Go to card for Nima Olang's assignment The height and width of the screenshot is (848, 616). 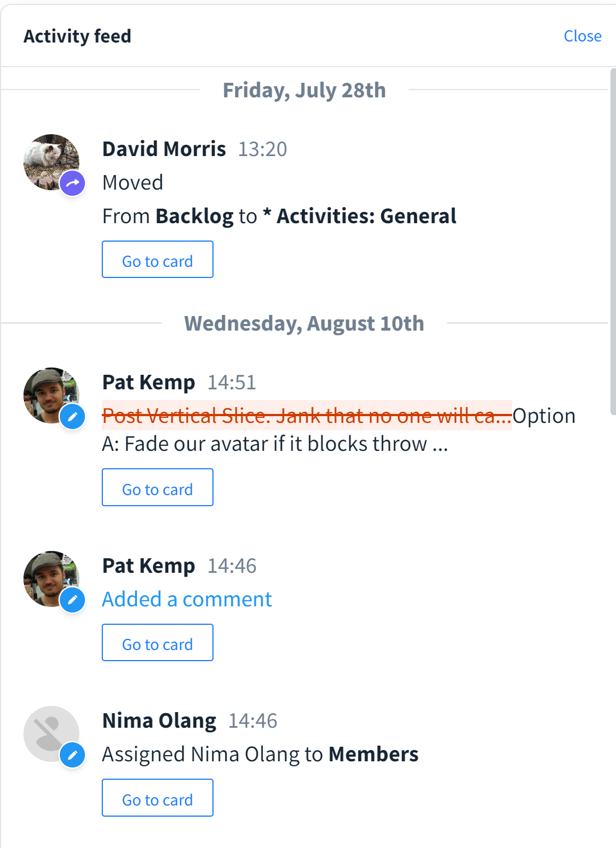[x=158, y=798]
